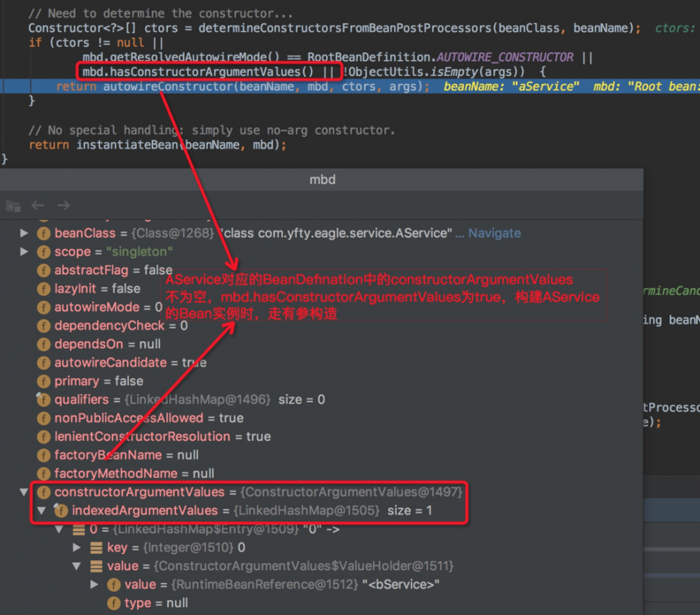Screen dimensions: 700x615
Task: Click the list entry icon beside key
Action: tap(96, 548)
